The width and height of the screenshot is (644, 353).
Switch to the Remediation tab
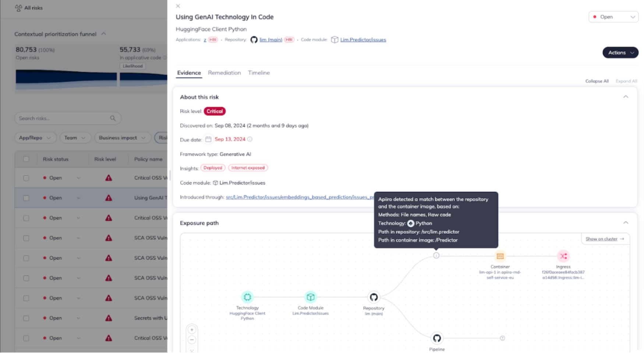(x=224, y=73)
